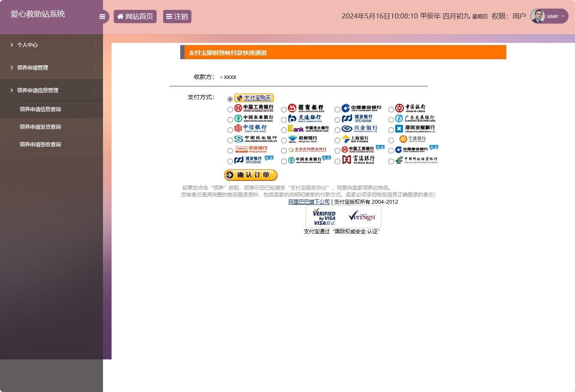Select the 支付宝购买 Alipay purchase icon
The image size is (575, 392).
(x=253, y=98)
